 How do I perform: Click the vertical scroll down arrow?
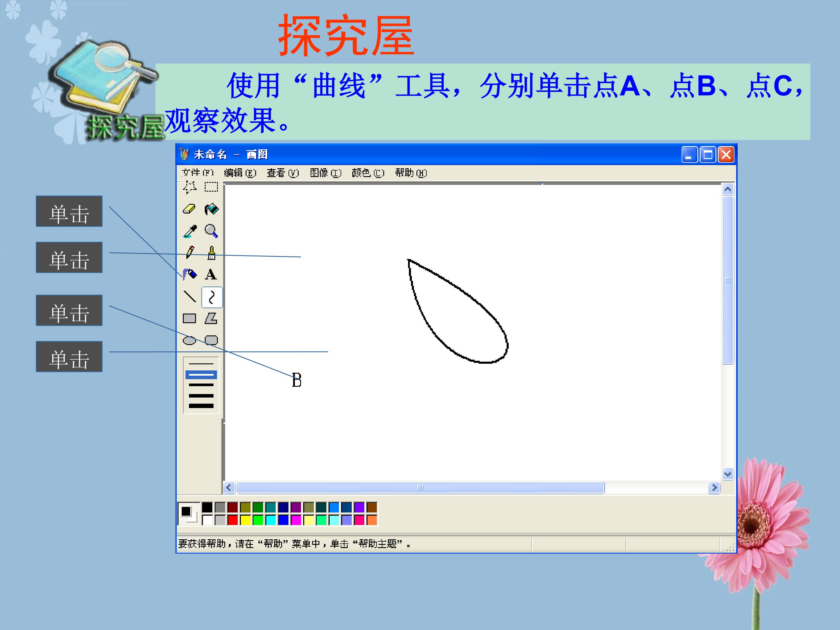coord(728,474)
